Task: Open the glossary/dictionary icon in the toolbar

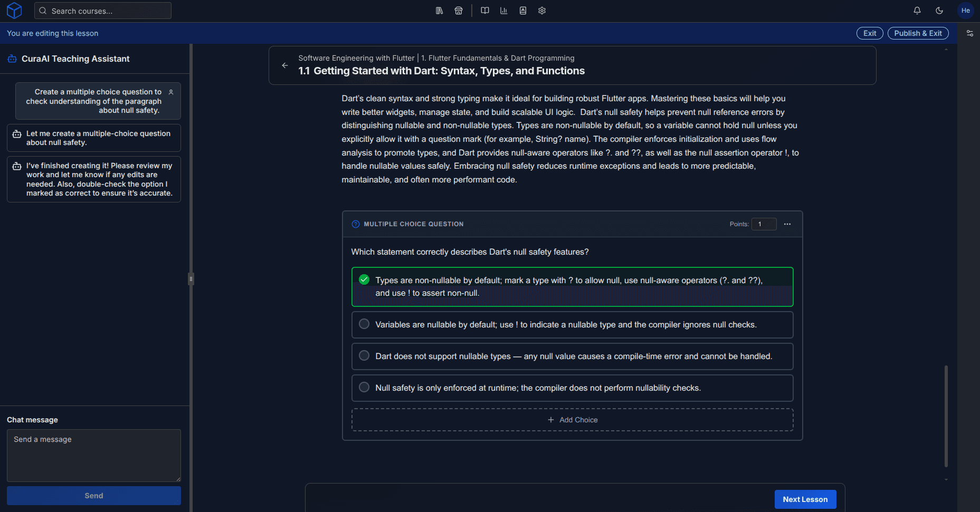Action: [522, 11]
